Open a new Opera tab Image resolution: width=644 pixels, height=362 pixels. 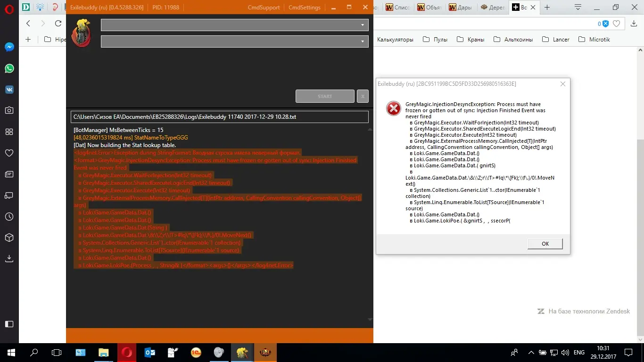[x=547, y=7]
